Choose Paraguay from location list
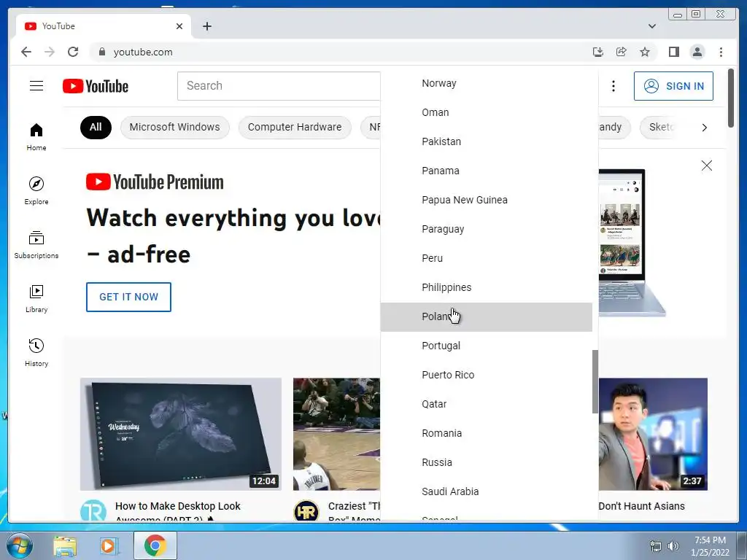Viewport: 747px width, 560px height. 486,229
